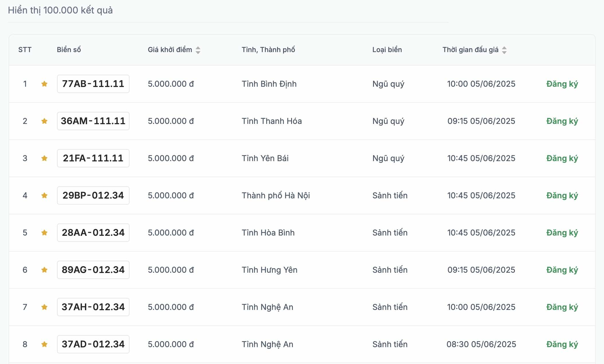Favorite plate 36AM-111.11 with its star
This screenshot has width=604, height=364.
point(44,121)
